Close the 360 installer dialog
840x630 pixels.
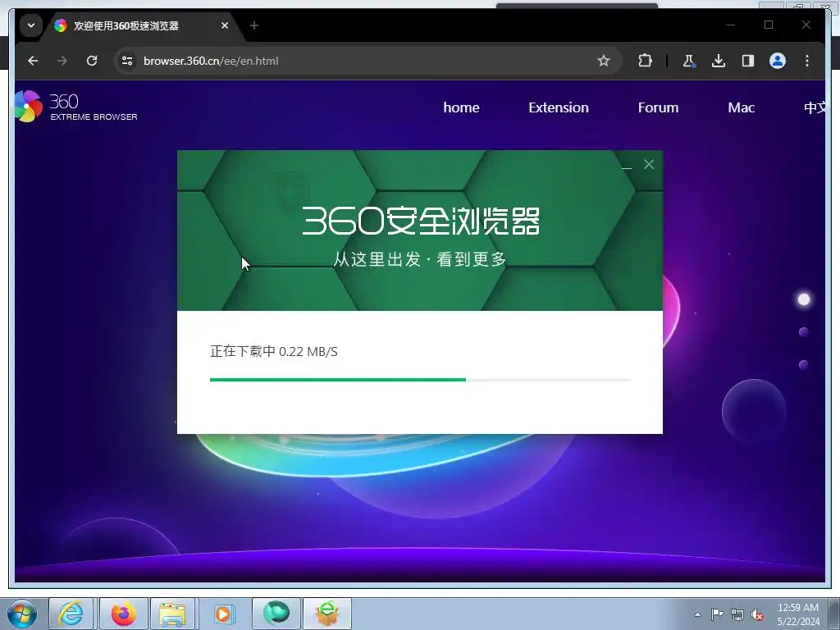(x=649, y=164)
